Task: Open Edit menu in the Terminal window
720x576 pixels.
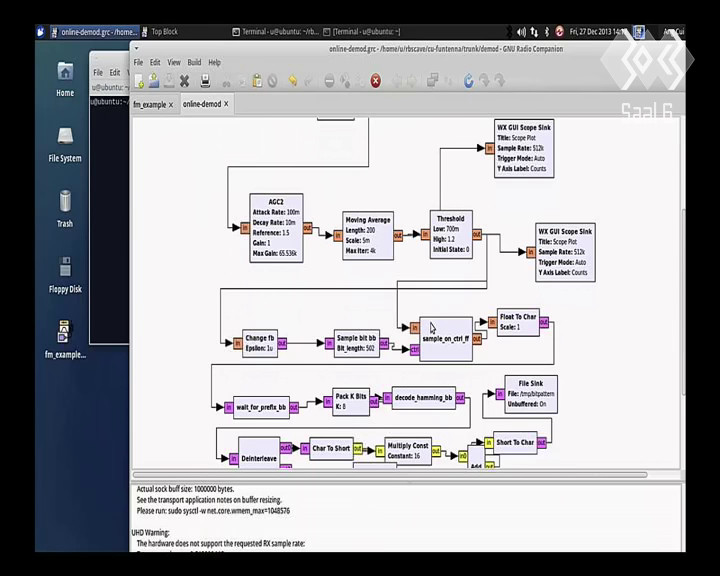Action: pyautogui.click(x=115, y=73)
